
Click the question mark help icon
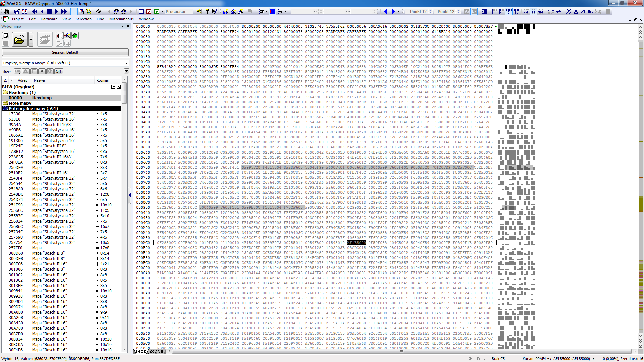pos(207,11)
